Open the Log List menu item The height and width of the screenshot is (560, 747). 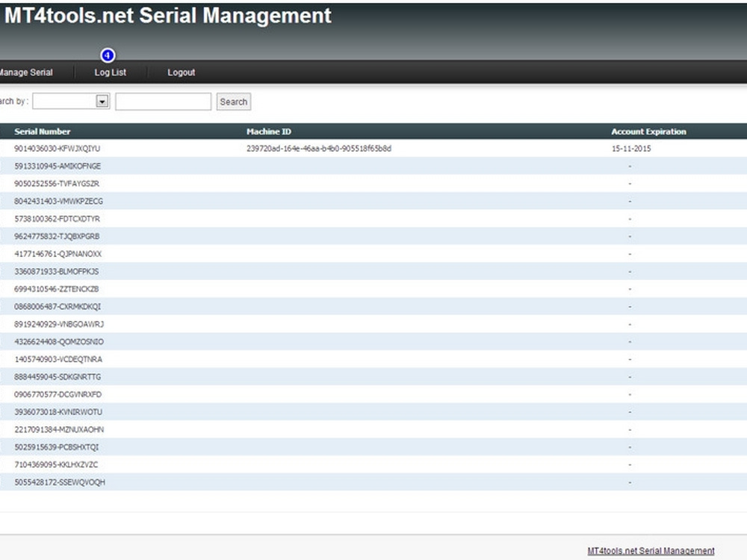[110, 72]
